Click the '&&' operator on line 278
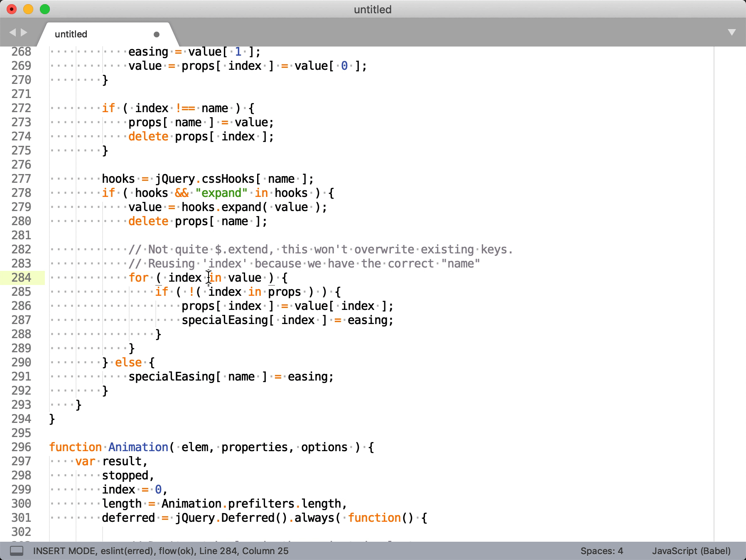Screen dimensions: 746x560 182,193
